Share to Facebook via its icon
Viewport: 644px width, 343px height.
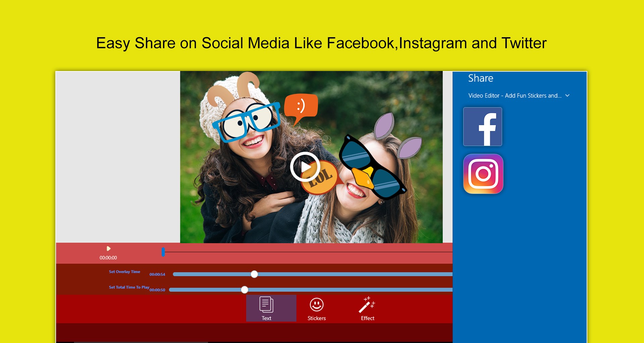(482, 127)
